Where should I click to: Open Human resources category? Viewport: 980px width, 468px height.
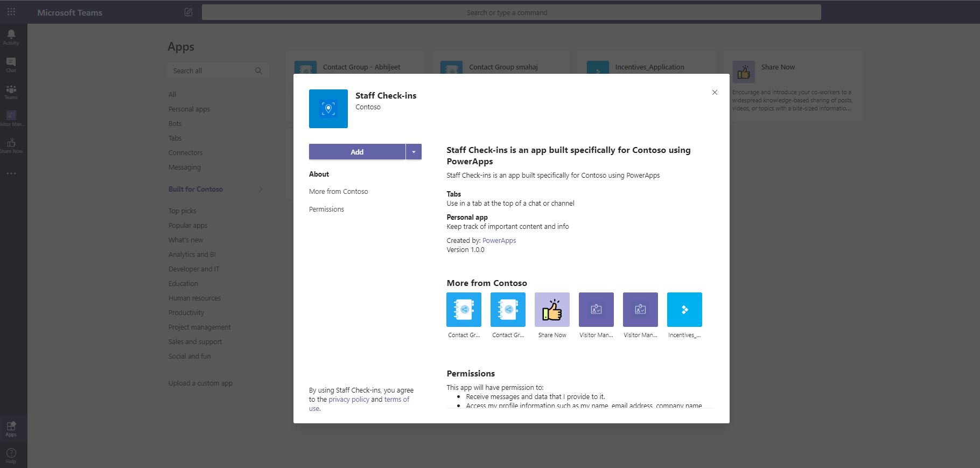[194, 298]
